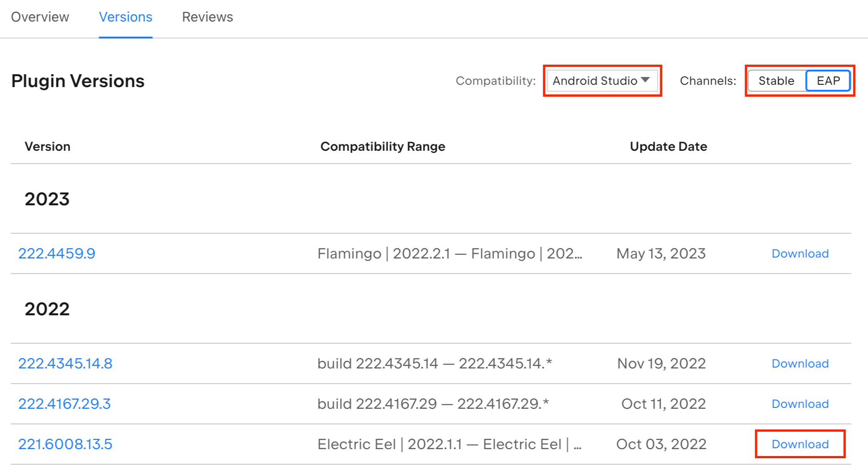
Task: Open version 222.4167.29.3 link
Action: click(x=64, y=404)
